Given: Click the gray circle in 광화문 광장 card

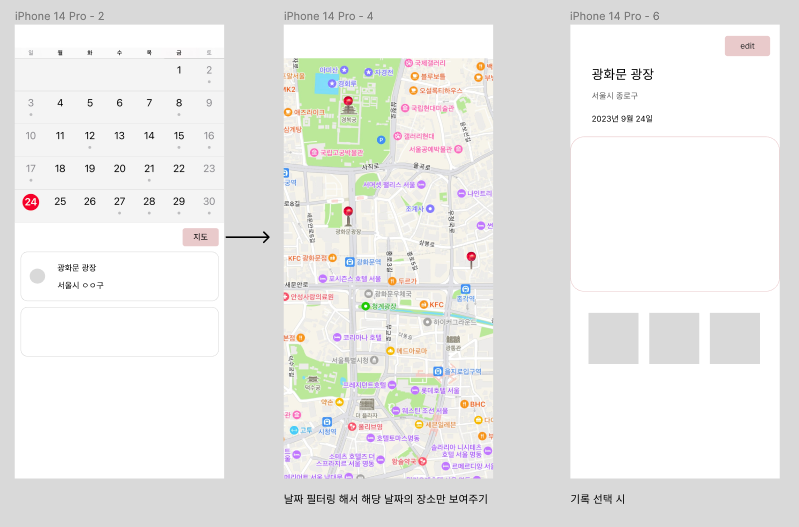Looking at the screenshot, I should tap(37, 276).
